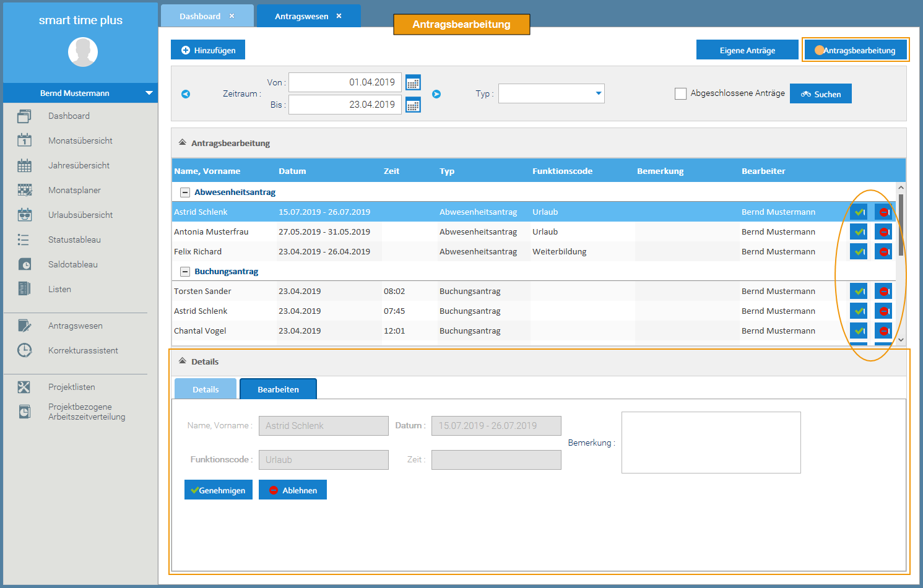Reject Astrid Schlenk's Urlaub request
This screenshot has height=588, width=923.
coord(883,212)
